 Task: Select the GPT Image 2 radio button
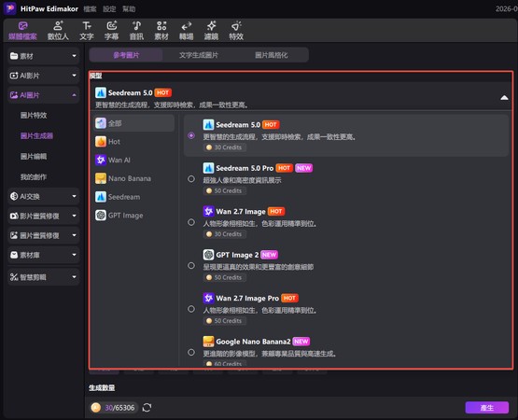pyautogui.click(x=191, y=265)
